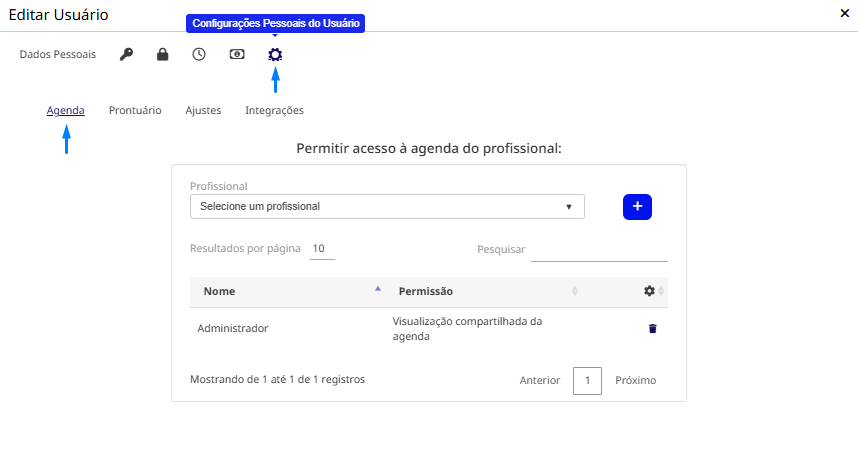Switch to the Prontuário tab
858x452 pixels.
point(135,111)
